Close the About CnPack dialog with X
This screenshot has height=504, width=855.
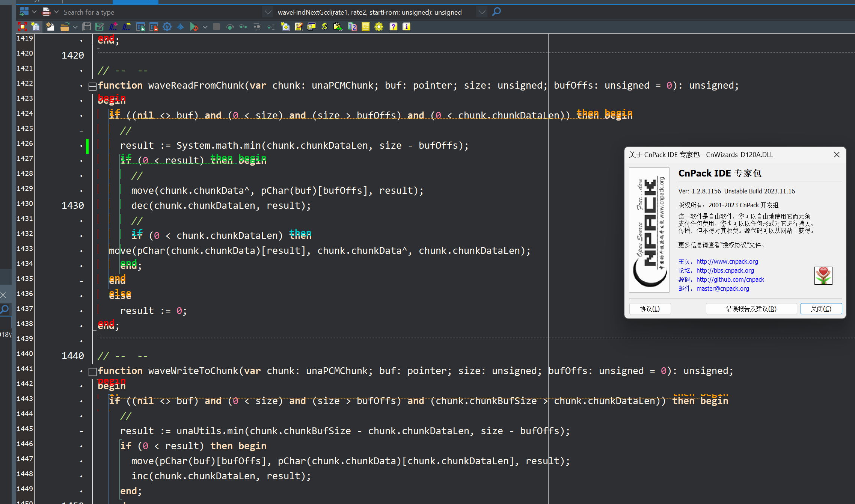[x=837, y=155]
